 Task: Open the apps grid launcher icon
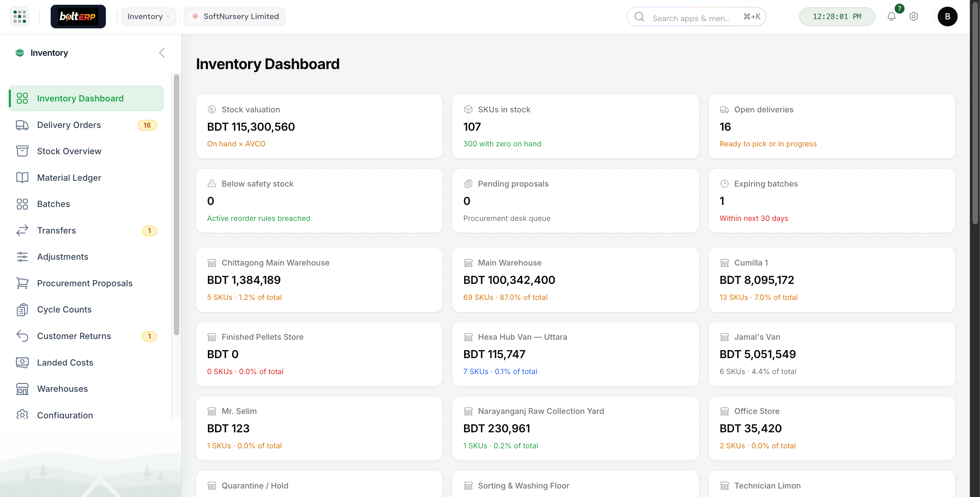tap(19, 16)
